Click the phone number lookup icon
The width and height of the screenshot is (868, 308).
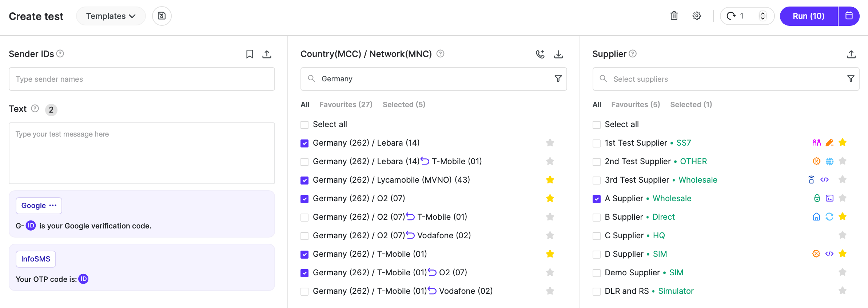(x=540, y=54)
